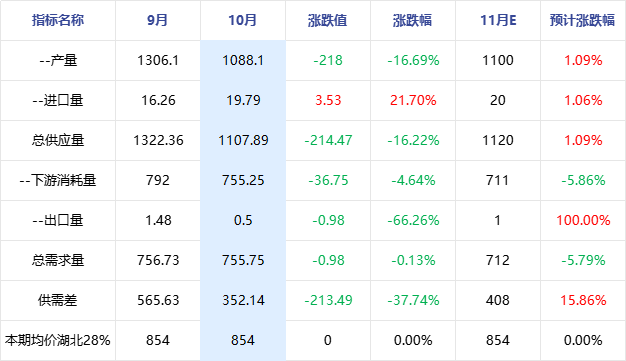Image resolution: width=626 pixels, height=361 pixels.
Task: Select the 755.25 consumption cell
Action: 243,180
